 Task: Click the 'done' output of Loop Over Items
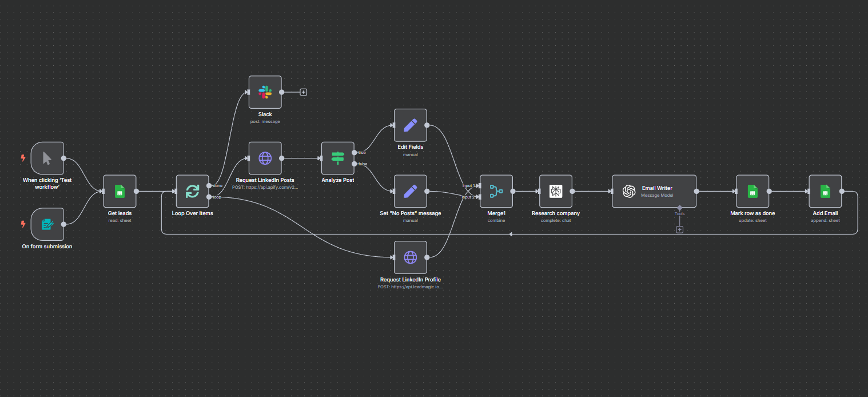[209, 186]
